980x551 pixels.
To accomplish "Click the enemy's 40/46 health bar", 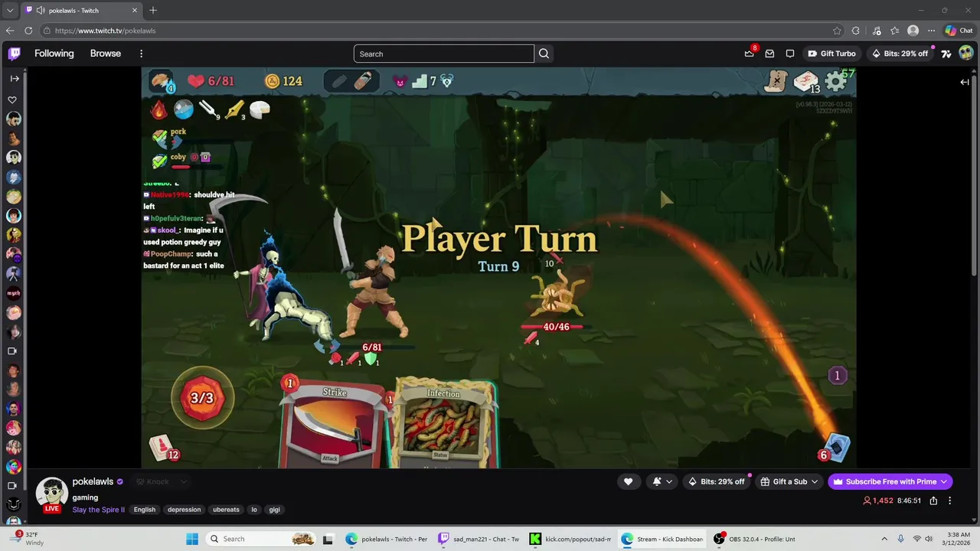I will point(556,327).
